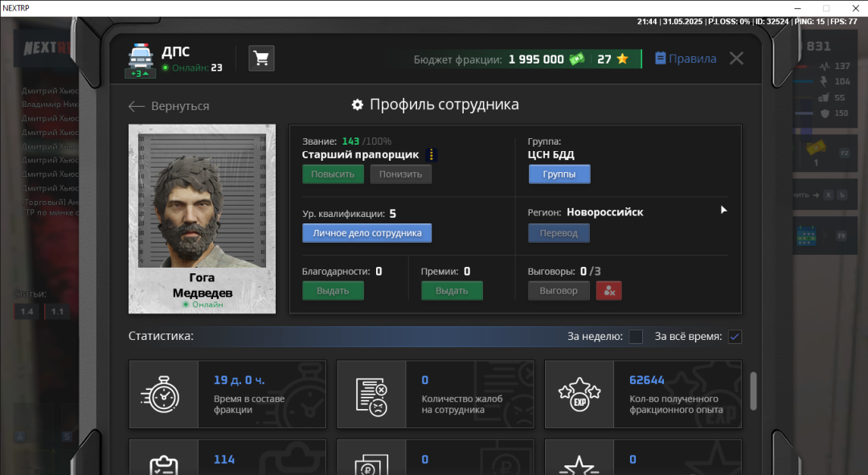Open Личное дело сотрудника
This screenshot has width=868, height=475.
point(366,233)
